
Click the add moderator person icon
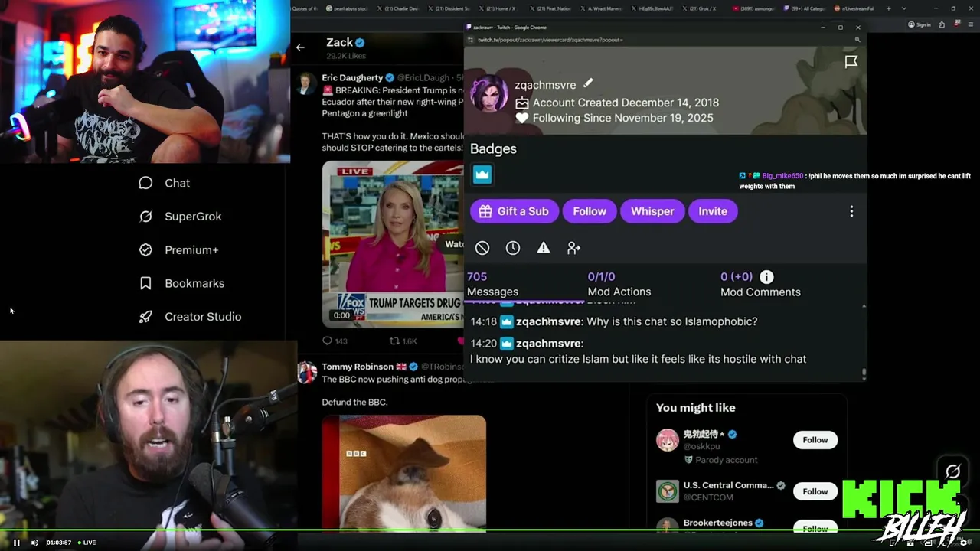click(x=573, y=248)
